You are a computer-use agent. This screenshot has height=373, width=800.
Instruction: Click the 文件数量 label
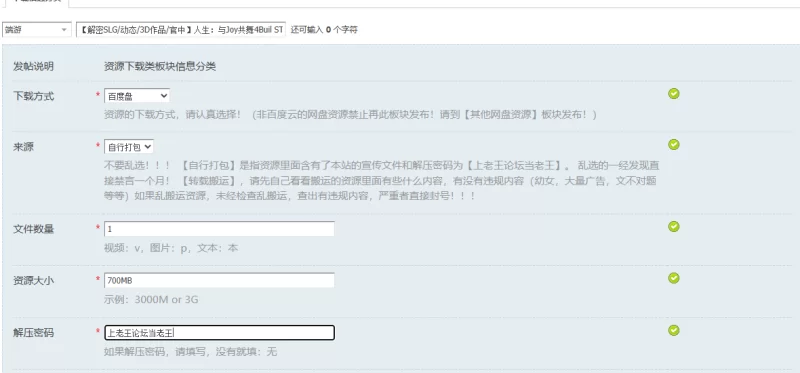click(33, 229)
